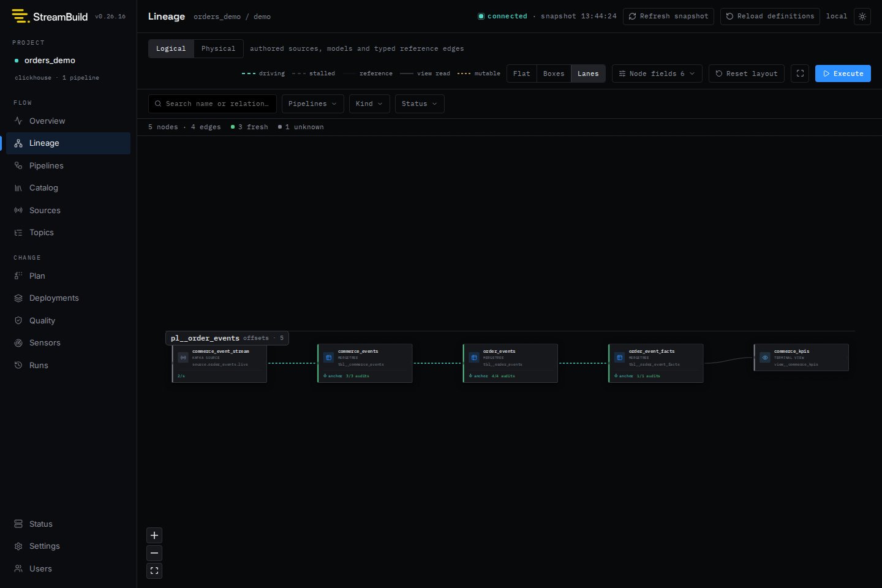Select the commerce_event_stream node
Screen dimensions: 882x588
[219, 363]
